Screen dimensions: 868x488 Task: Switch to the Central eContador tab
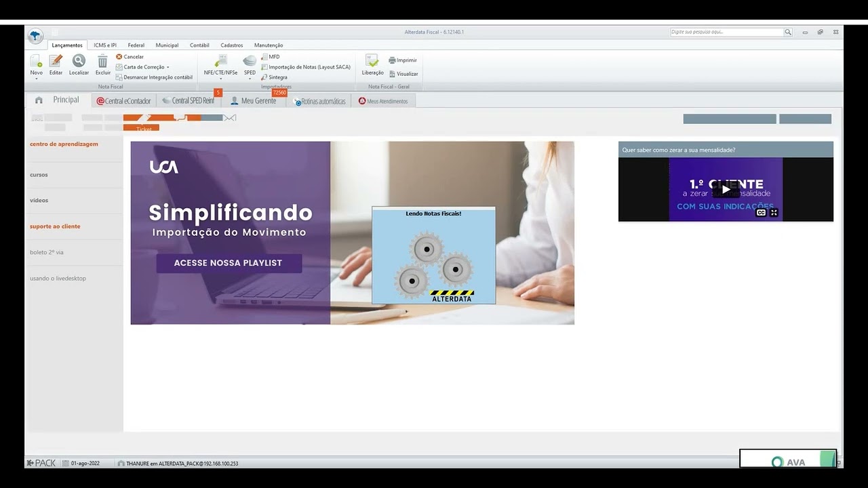123,101
